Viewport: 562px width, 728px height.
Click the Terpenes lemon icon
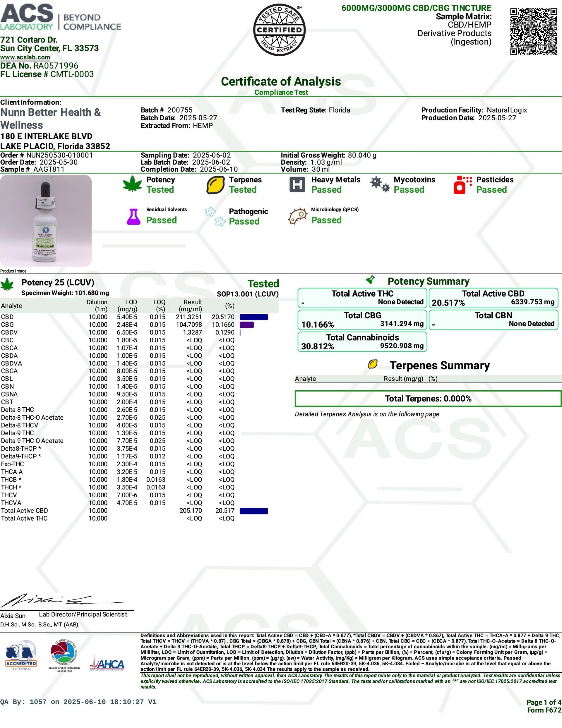pyautogui.click(x=215, y=185)
